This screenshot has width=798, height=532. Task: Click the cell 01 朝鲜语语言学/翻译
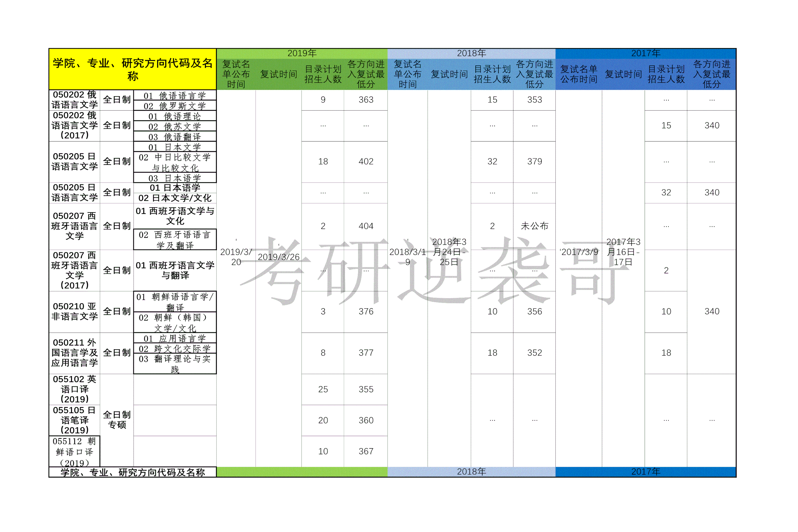(175, 302)
